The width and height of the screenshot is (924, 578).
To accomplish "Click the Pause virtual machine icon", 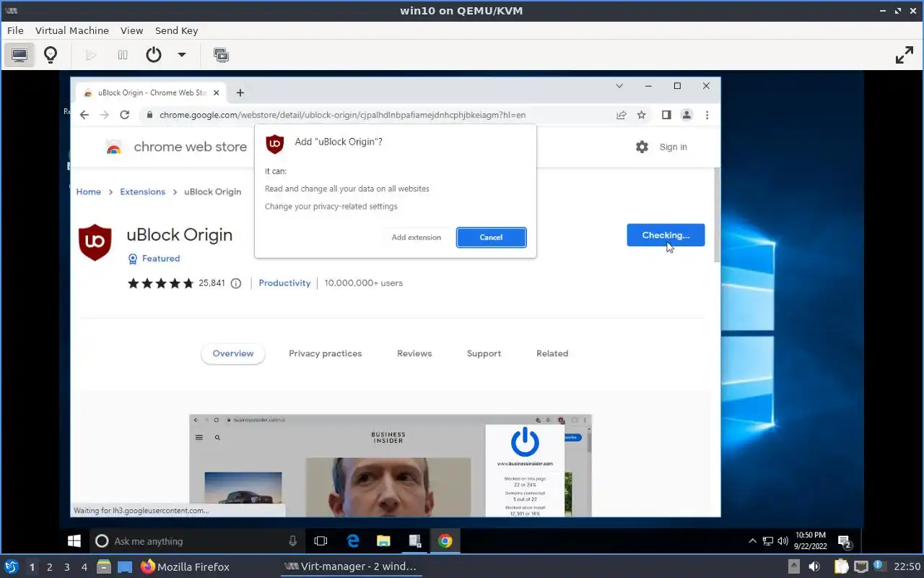I will point(123,55).
